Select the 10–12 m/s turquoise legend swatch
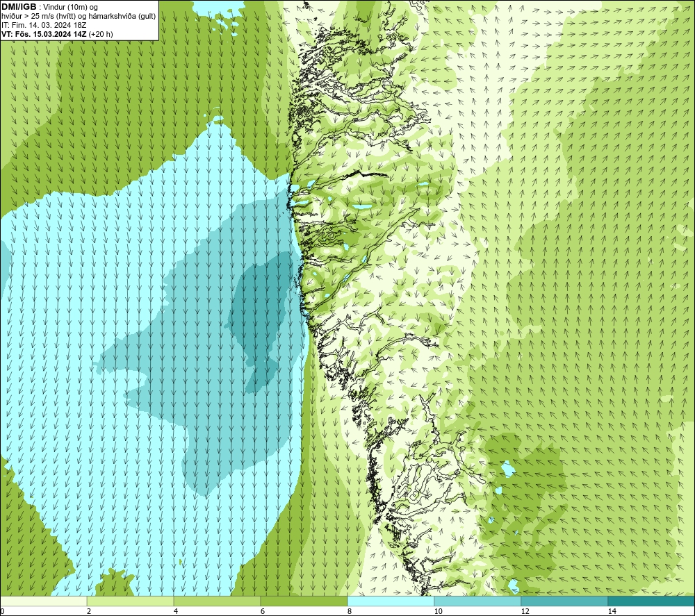 pyautogui.click(x=478, y=601)
